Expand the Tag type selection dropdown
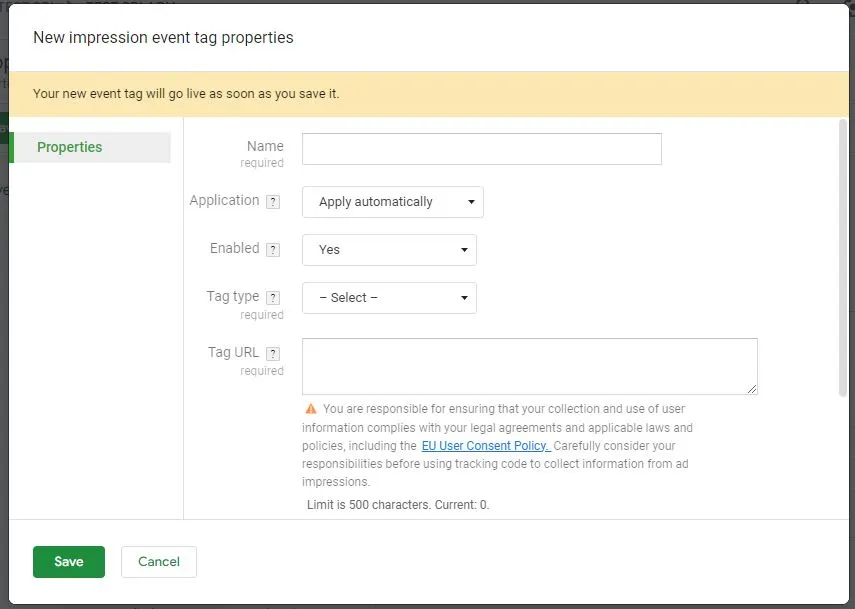 pyautogui.click(x=389, y=297)
